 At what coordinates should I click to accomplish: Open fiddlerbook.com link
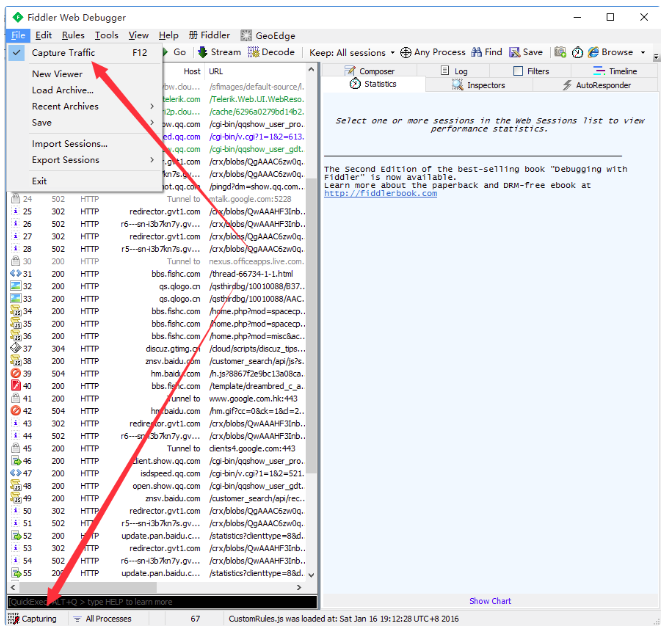tap(380, 194)
